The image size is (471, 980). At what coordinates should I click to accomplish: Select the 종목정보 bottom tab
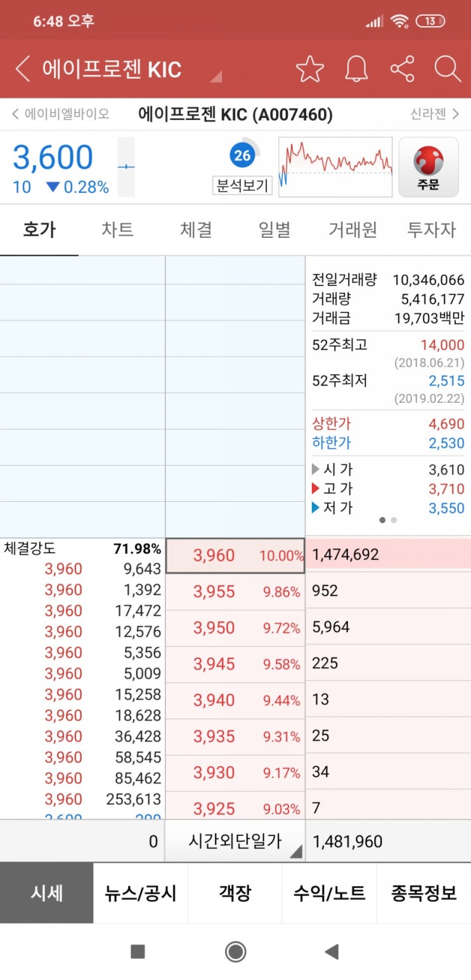(x=424, y=893)
